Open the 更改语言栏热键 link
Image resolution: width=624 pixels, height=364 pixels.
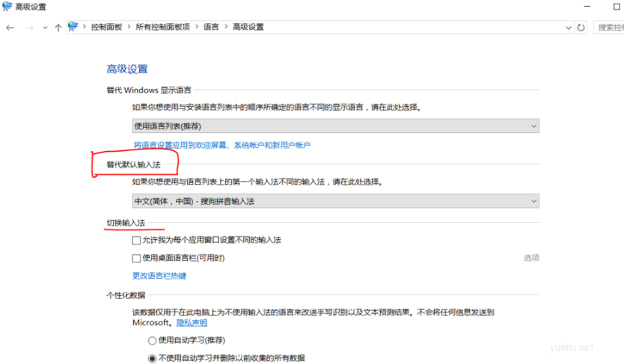pos(159,276)
